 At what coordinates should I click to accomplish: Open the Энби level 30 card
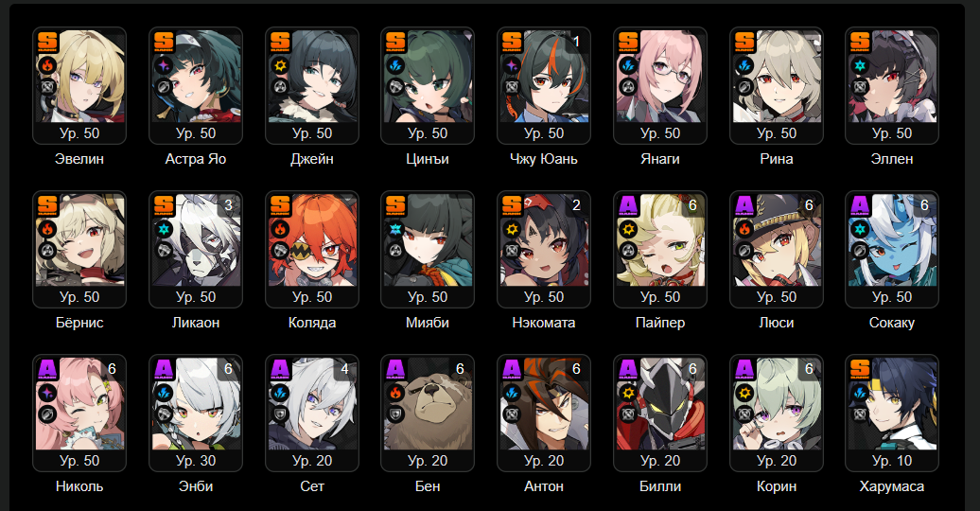click(x=196, y=414)
